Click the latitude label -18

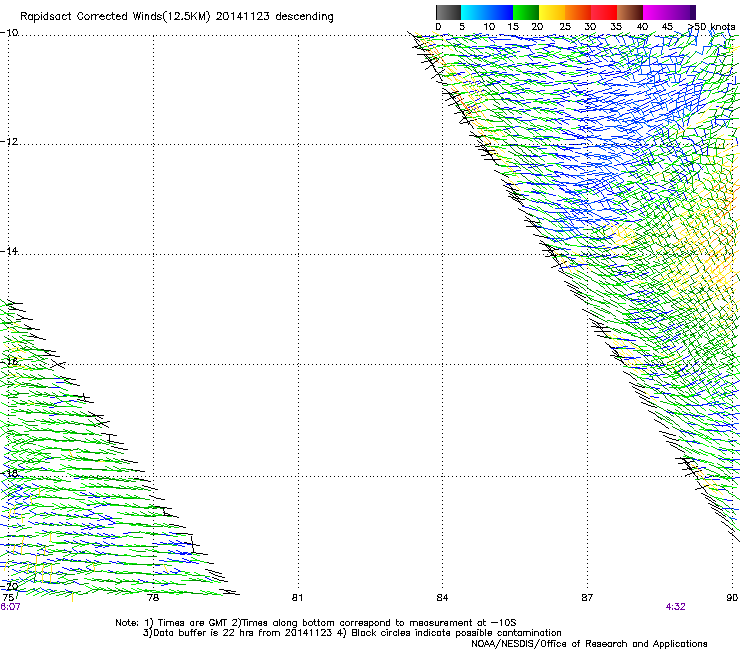click(9, 473)
